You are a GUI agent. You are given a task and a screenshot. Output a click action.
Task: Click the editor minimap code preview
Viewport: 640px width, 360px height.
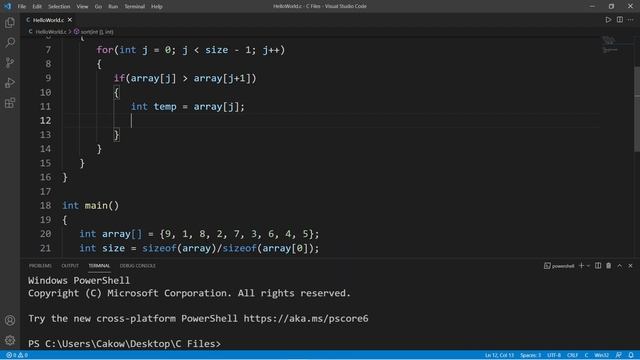pyautogui.click(x=610, y=44)
